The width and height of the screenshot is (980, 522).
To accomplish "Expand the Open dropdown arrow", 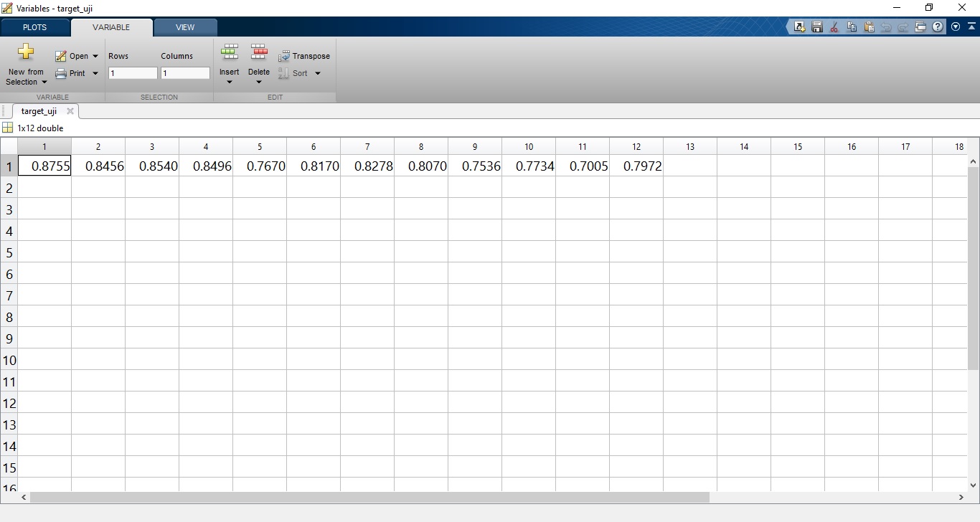I will (95, 56).
